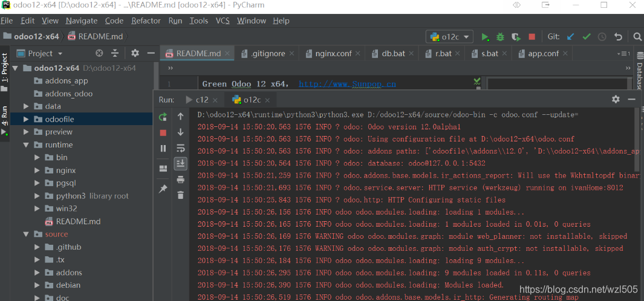Switch to the nginx.conf tab
This screenshot has height=301, width=644.
pos(333,53)
